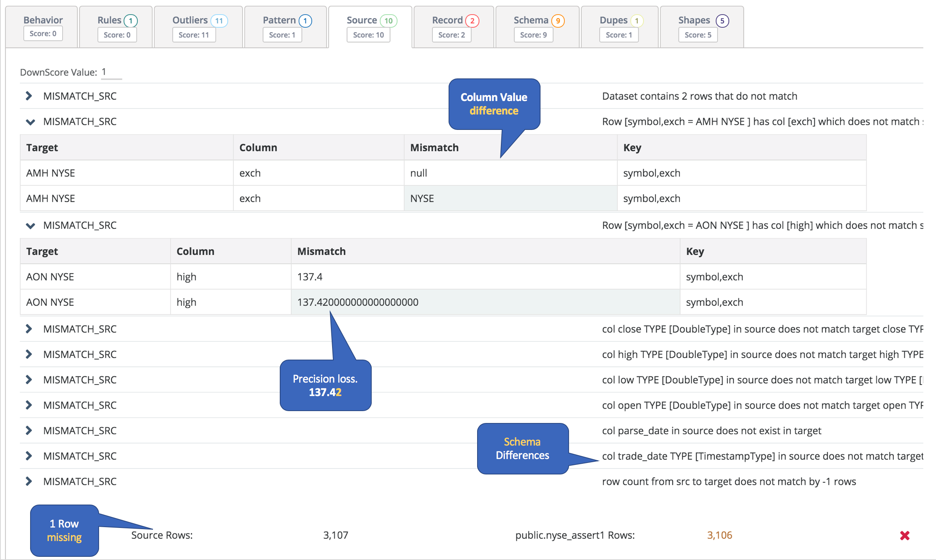936x560 pixels.
Task: Collapse the AMH NYSE exch mismatch section
Action: click(x=30, y=122)
